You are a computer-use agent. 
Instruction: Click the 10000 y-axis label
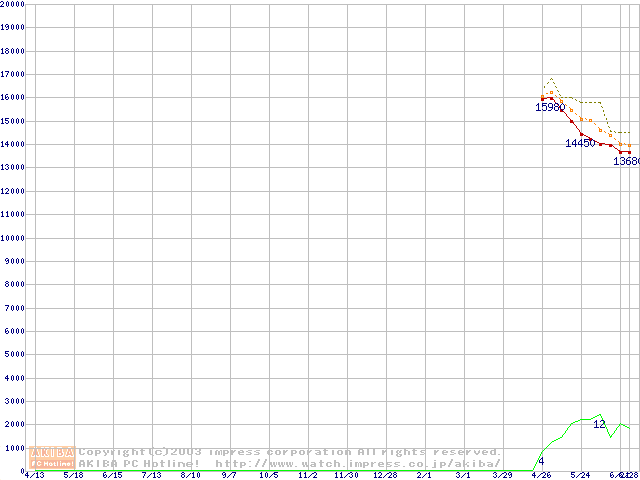[13, 238]
